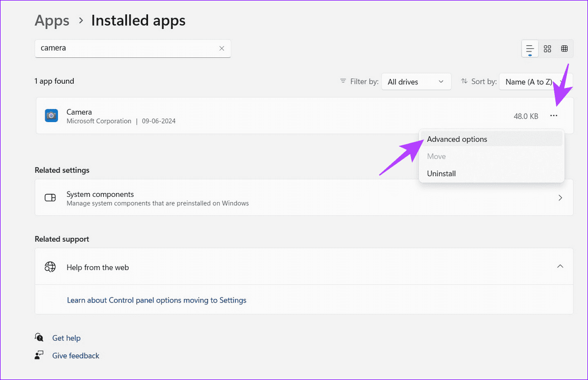Click the Camera app icon

click(51, 116)
